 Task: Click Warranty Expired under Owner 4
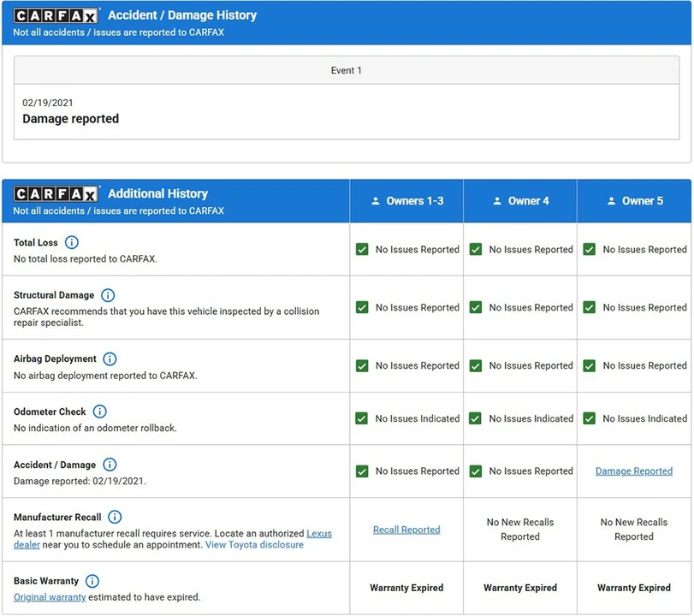[520, 588]
